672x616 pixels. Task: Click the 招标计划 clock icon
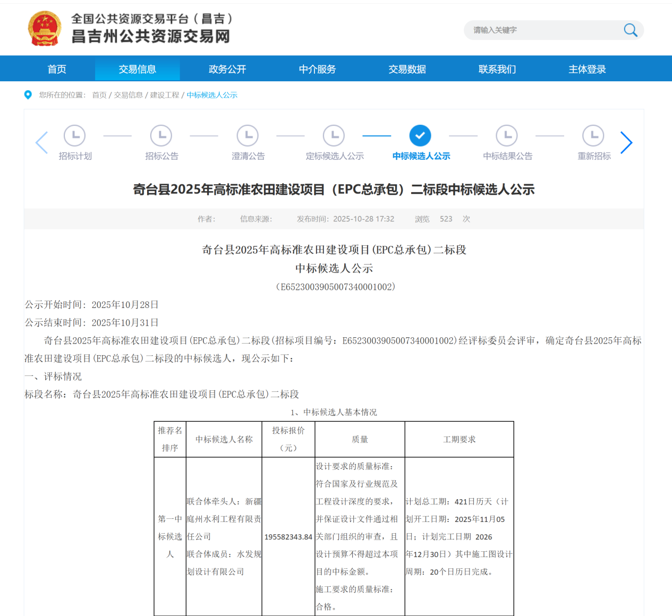74,135
